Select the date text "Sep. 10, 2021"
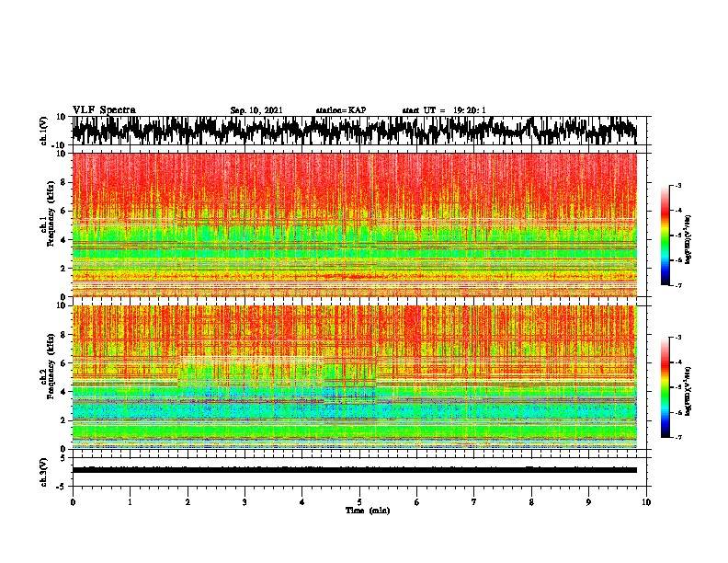 tap(256, 110)
